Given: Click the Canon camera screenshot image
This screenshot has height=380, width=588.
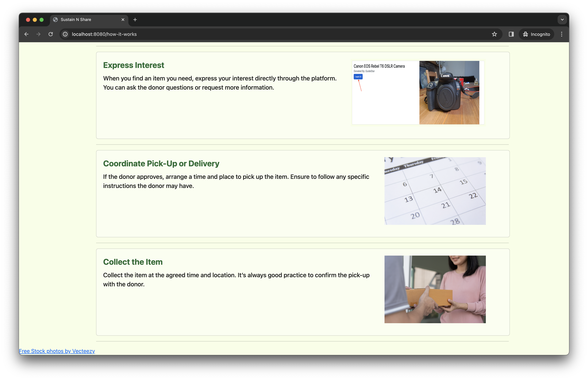Looking at the screenshot, I should click(418, 92).
